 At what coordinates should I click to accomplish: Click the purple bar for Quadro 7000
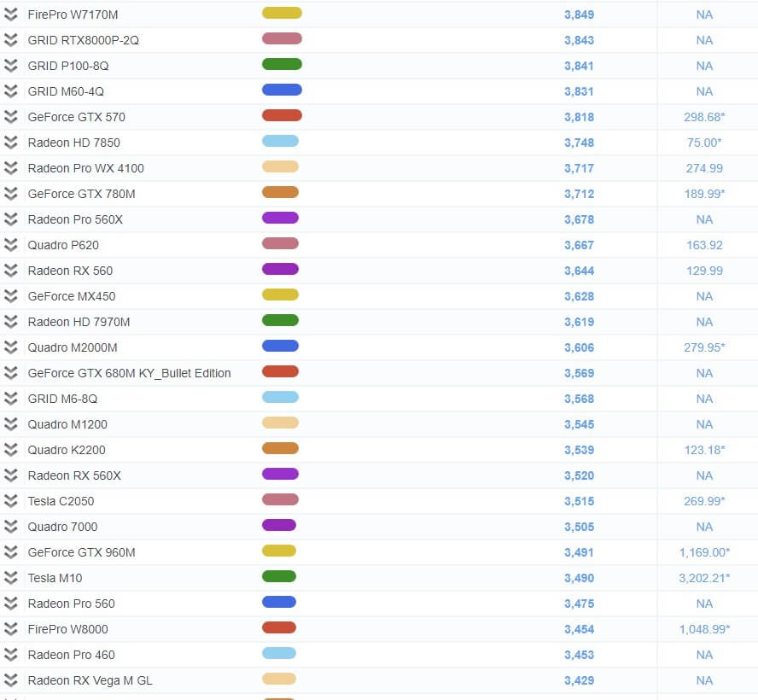[279, 526]
